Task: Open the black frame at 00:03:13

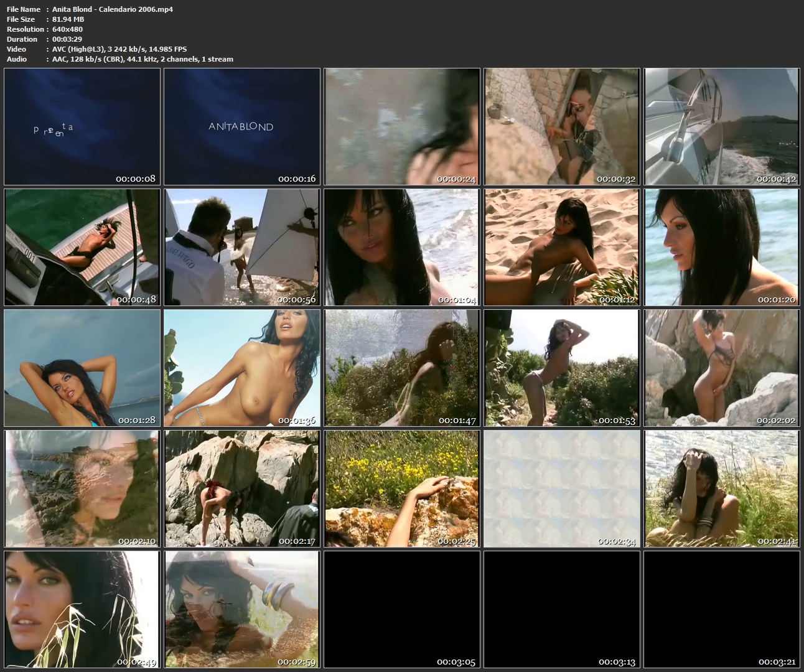Action: point(562,609)
